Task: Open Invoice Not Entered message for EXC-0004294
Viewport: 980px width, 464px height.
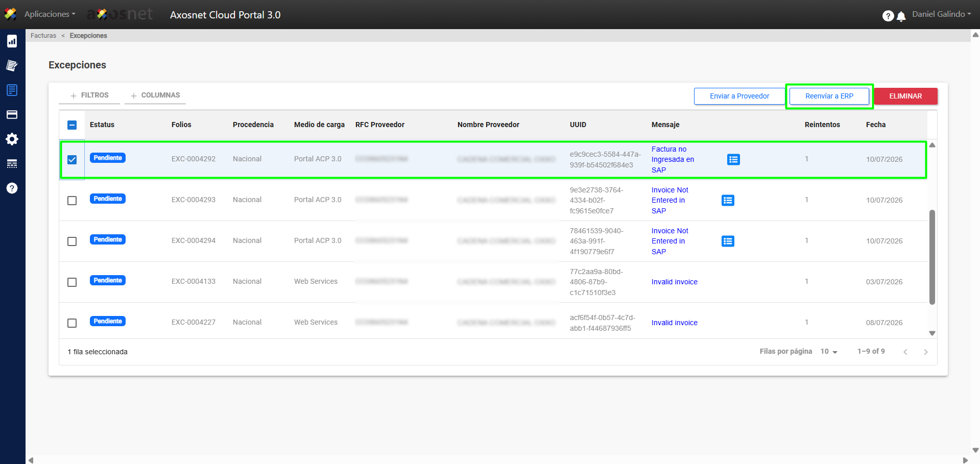Action: point(670,241)
